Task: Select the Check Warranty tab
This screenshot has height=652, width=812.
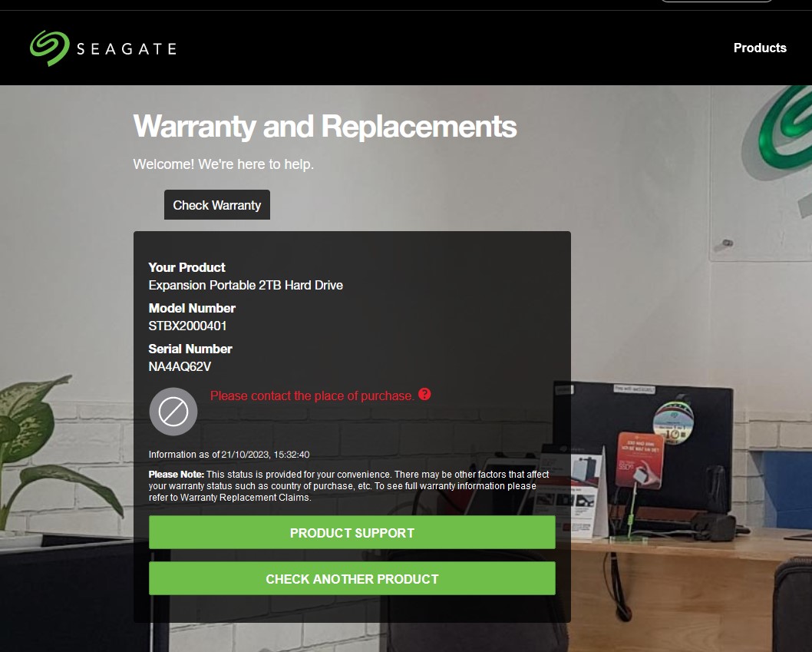Action: coord(217,205)
